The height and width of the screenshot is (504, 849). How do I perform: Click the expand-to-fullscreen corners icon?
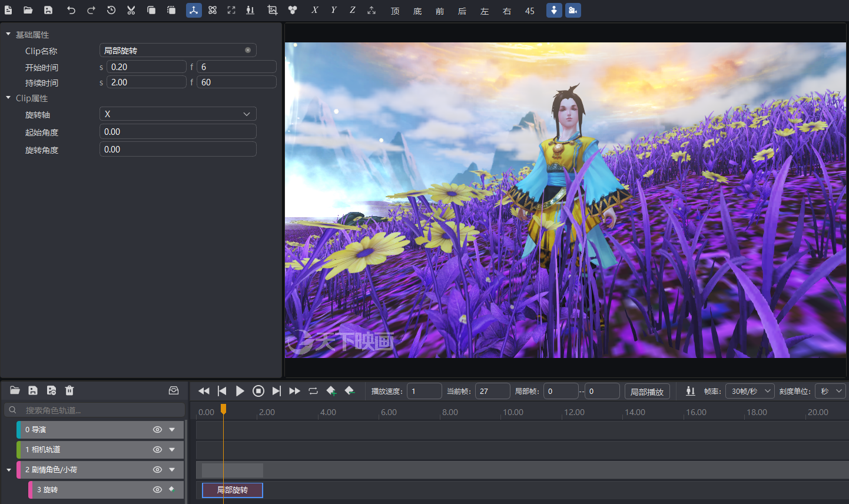coord(231,10)
